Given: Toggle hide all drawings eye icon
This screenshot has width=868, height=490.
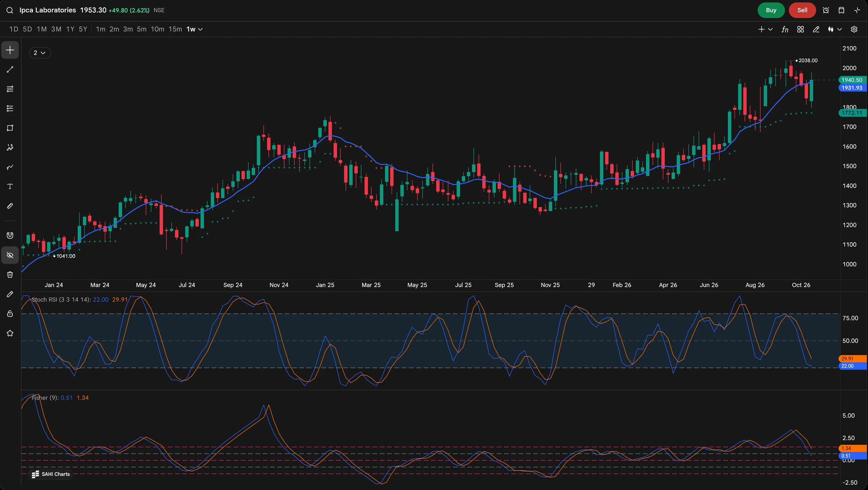Looking at the screenshot, I should point(10,255).
